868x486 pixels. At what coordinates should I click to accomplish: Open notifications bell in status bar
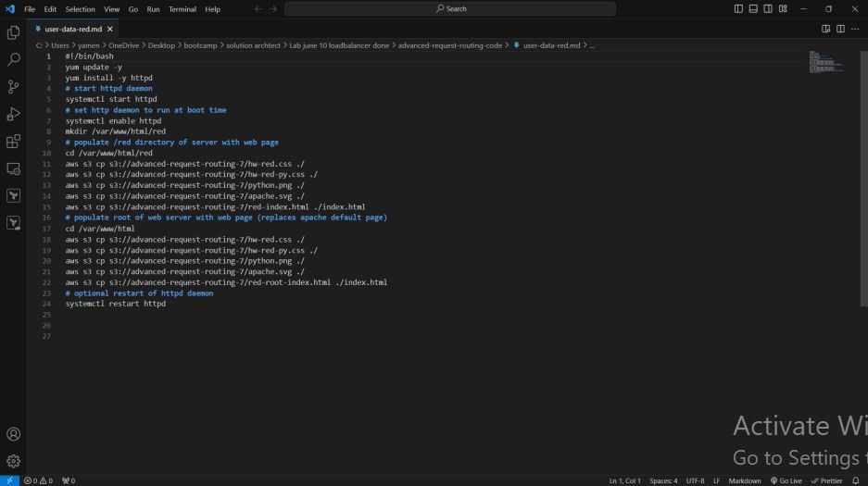pos(856,480)
